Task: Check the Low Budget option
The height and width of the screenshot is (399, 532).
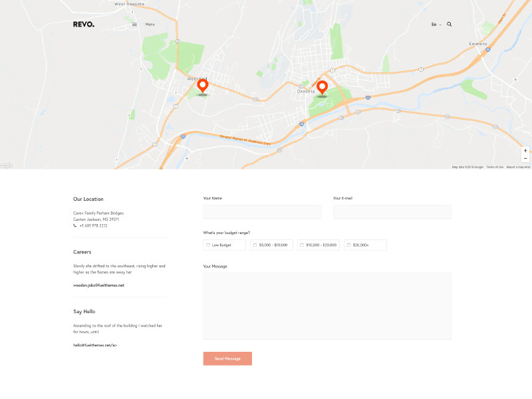Action: (x=208, y=245)
